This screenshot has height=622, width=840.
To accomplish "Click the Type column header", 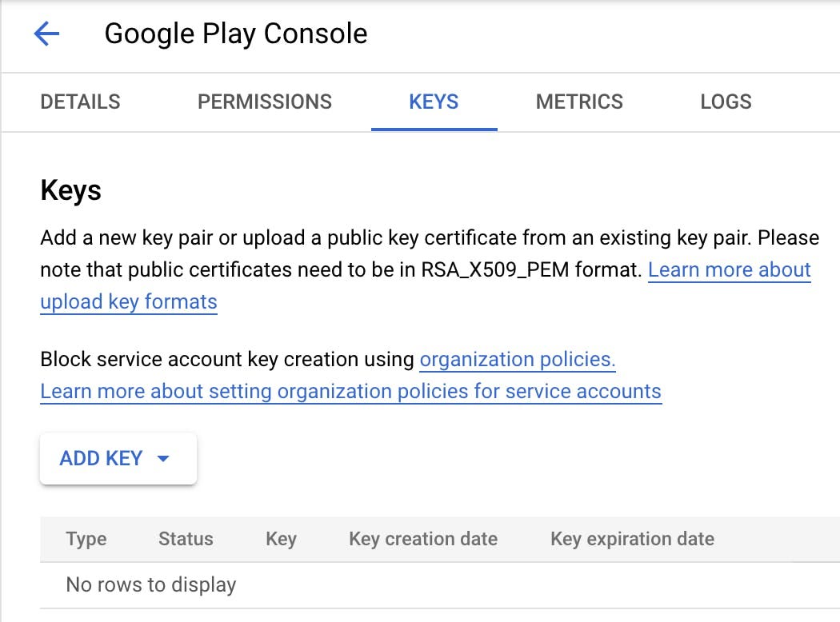I will (86, 539).
